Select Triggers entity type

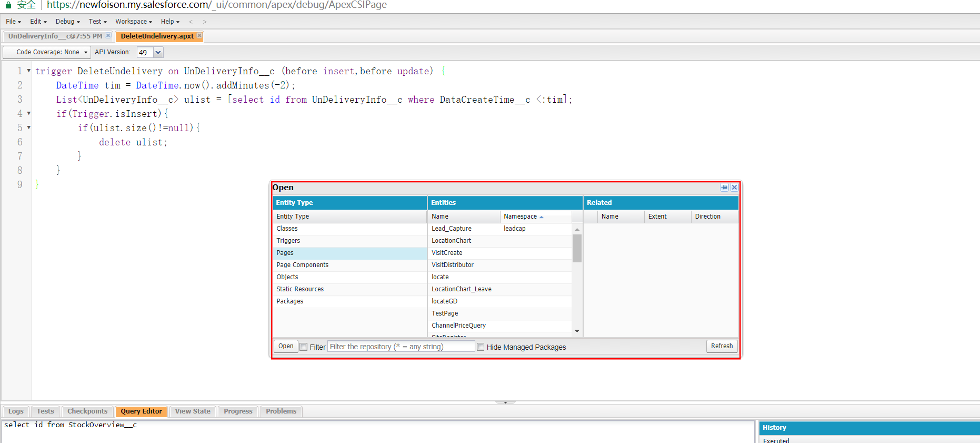349,241
